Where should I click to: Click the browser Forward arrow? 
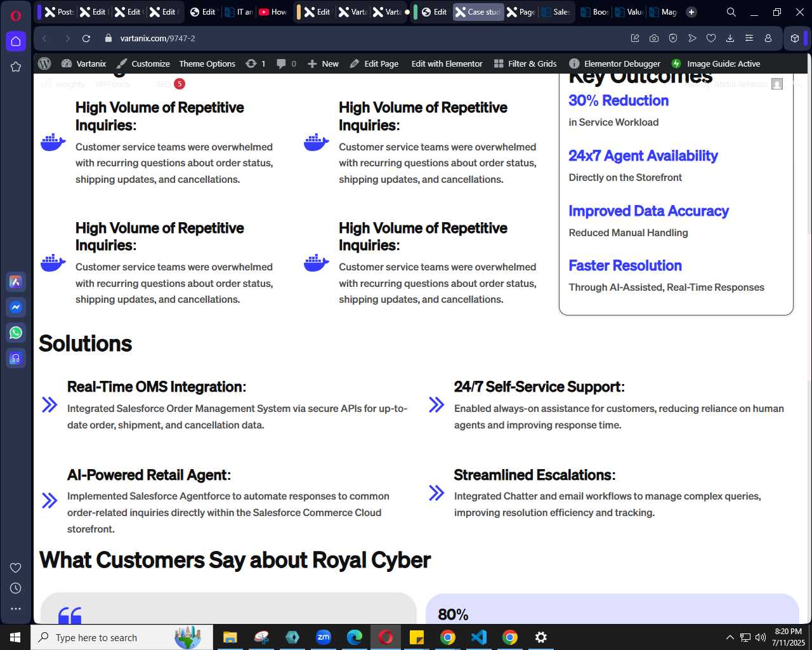[x=67, y=39]
